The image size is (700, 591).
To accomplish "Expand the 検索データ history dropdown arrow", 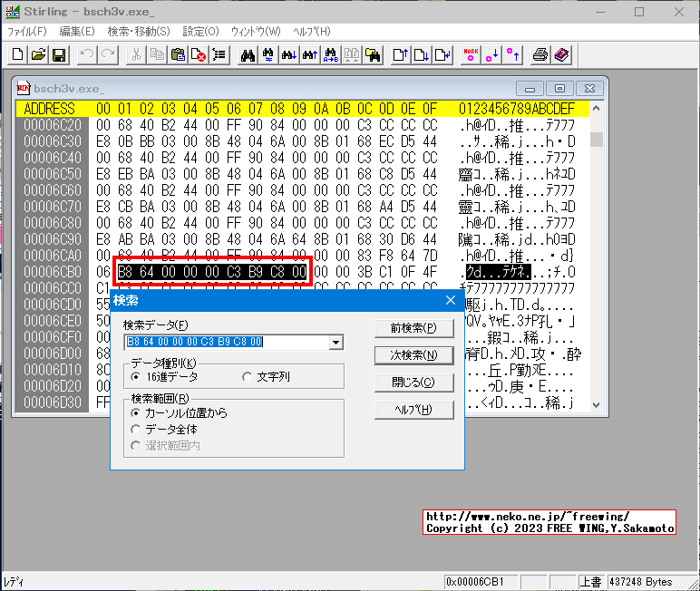I will [335, 343].
